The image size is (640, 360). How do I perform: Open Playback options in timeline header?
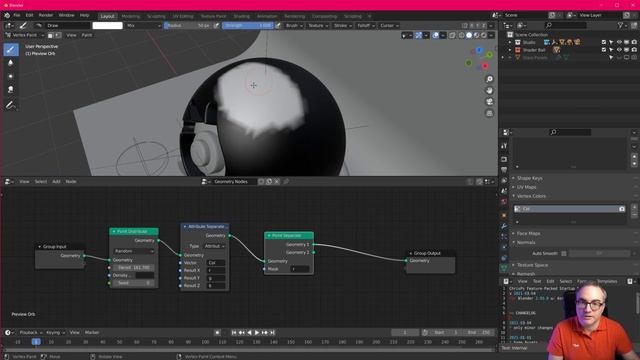click(x=31, y=333)
